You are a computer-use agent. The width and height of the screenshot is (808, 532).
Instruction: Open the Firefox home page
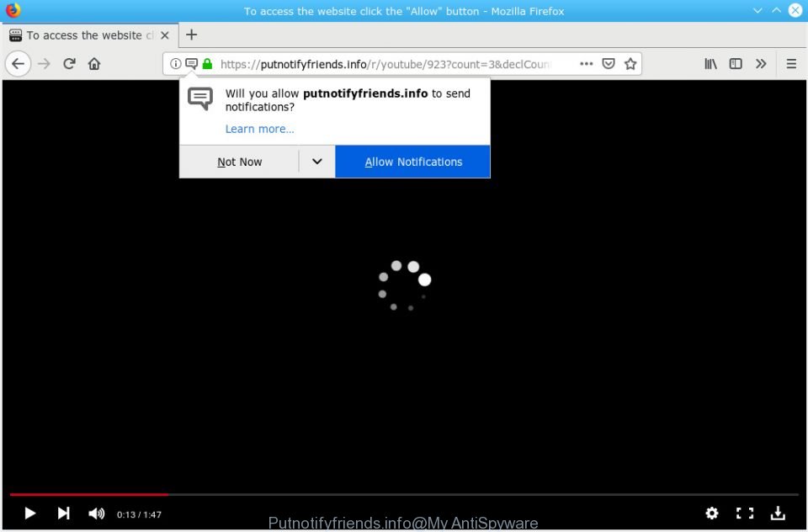[94, 64]
